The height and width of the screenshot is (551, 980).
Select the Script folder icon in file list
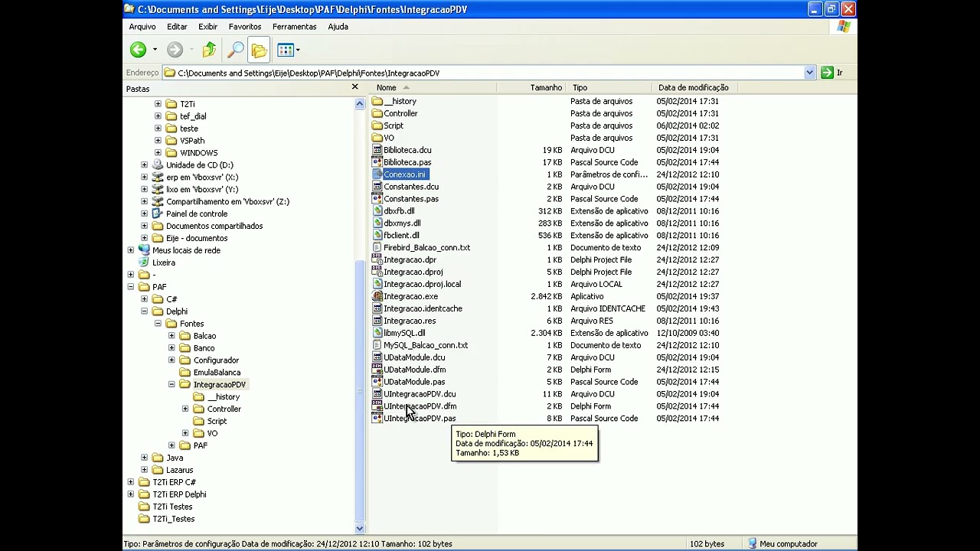click(x=377, y=126)
